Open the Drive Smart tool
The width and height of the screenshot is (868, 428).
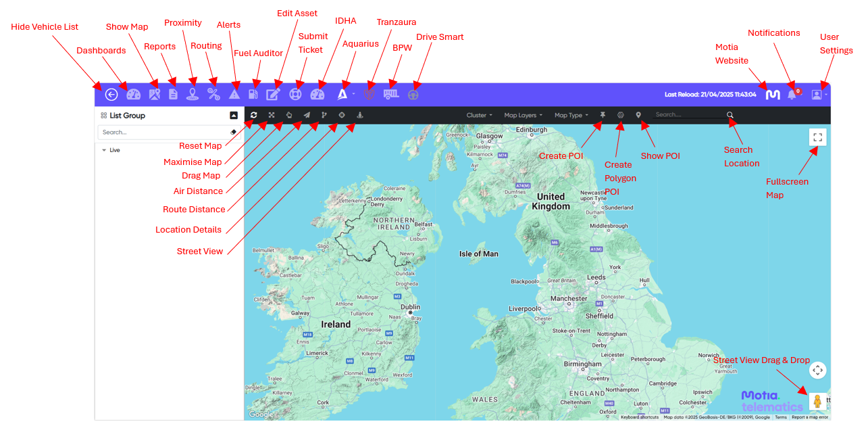tap(413, 95)
